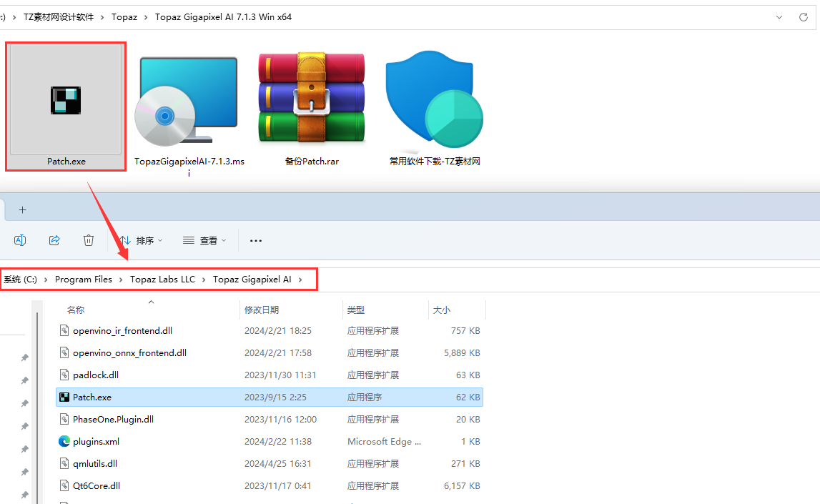Image resolution: width=820 pixels, height=504 pixels.
Task: Select the Patch.exe large icon in the top window
Action: coord(66,100)
